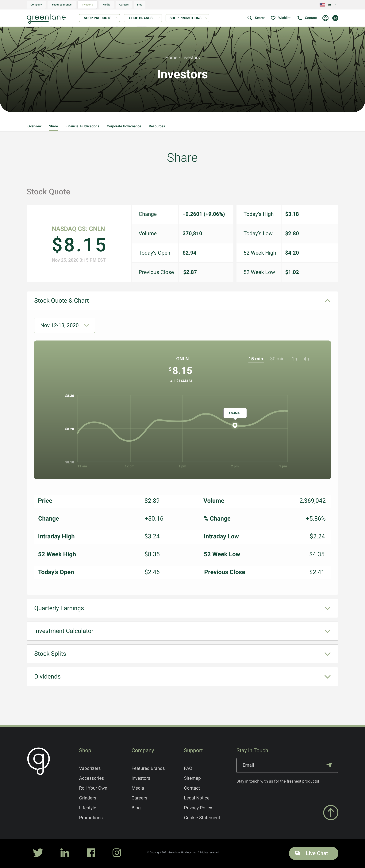Click the search magnifier icon
365x868 pixels.
point(250,18)
